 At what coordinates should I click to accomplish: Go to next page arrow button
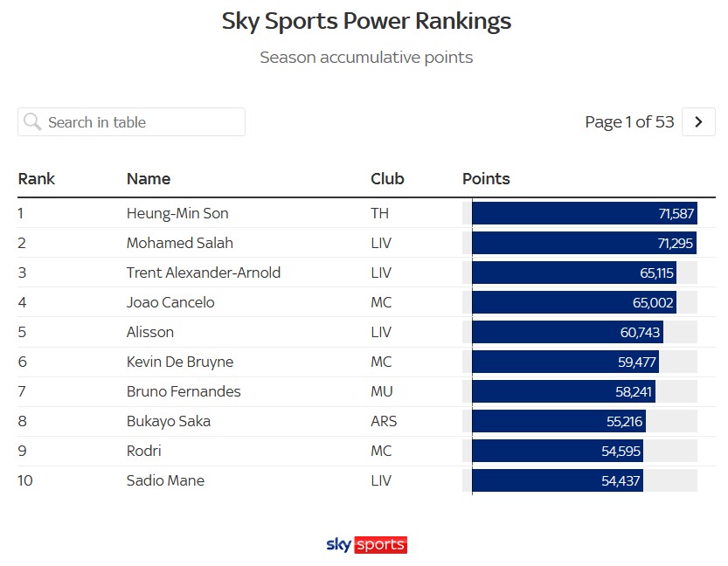pos(698,122)
